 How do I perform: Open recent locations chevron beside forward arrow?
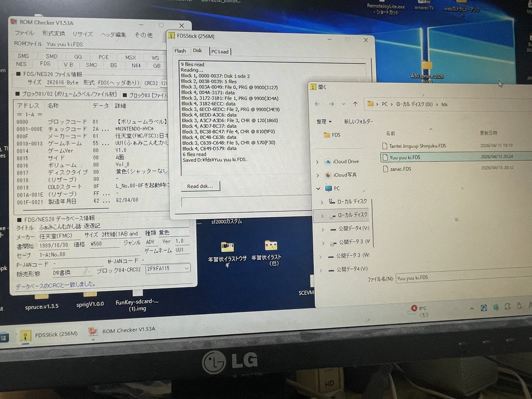pyautogui.click(x=343, y=104)
